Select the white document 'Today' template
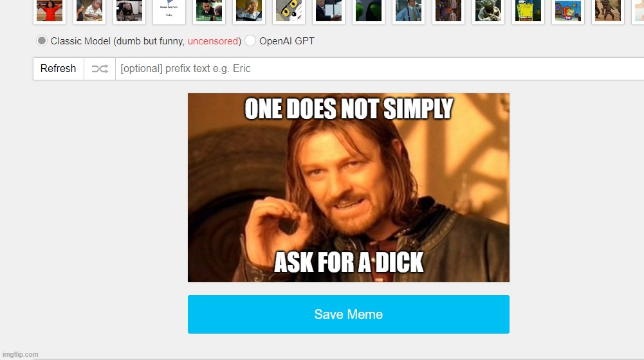The height and width of the screenshot is (360, 644). point(169,11)
